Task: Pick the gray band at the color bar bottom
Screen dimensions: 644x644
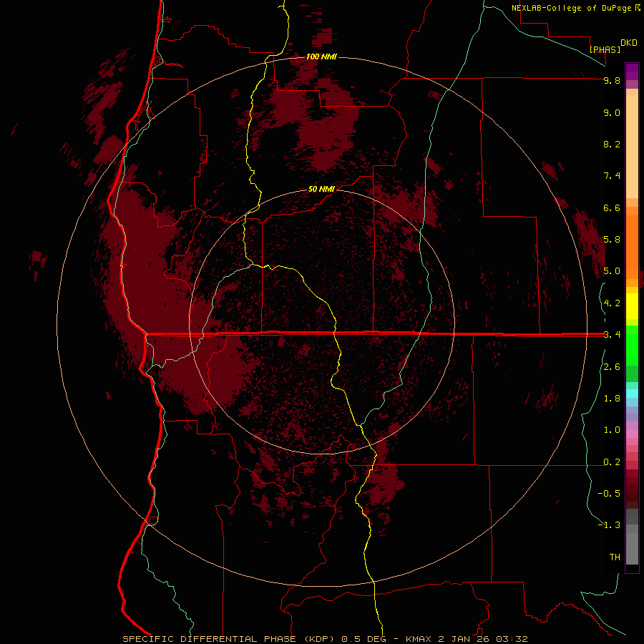Action: (x=632, y=548)
